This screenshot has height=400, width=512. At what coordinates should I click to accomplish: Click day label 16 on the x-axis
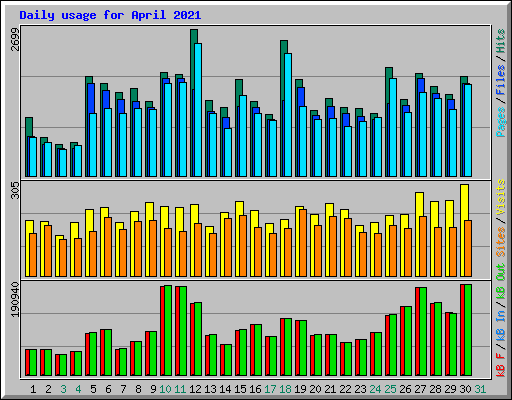(x=255, y=389)
